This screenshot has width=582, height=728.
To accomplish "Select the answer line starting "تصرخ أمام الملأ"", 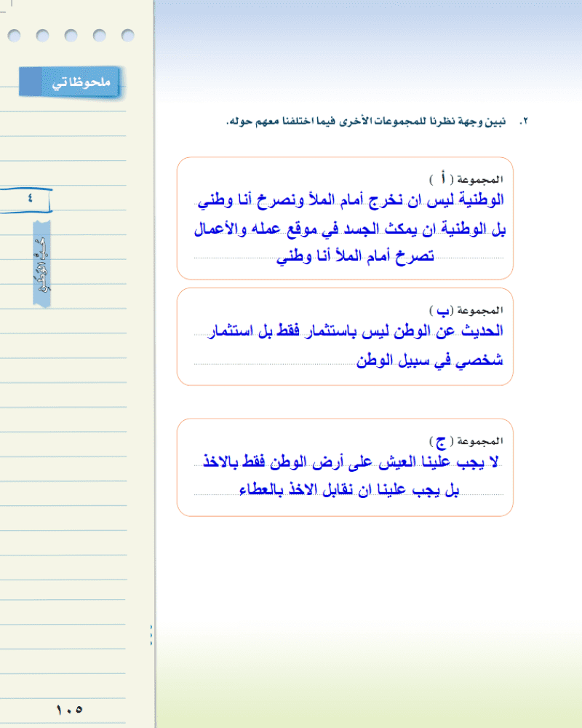I will 355,256.
